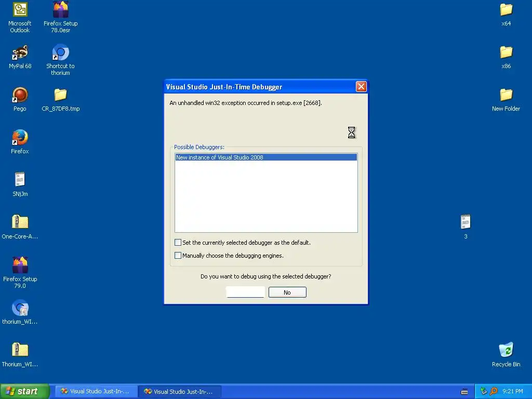Open the Start menu

24,391
